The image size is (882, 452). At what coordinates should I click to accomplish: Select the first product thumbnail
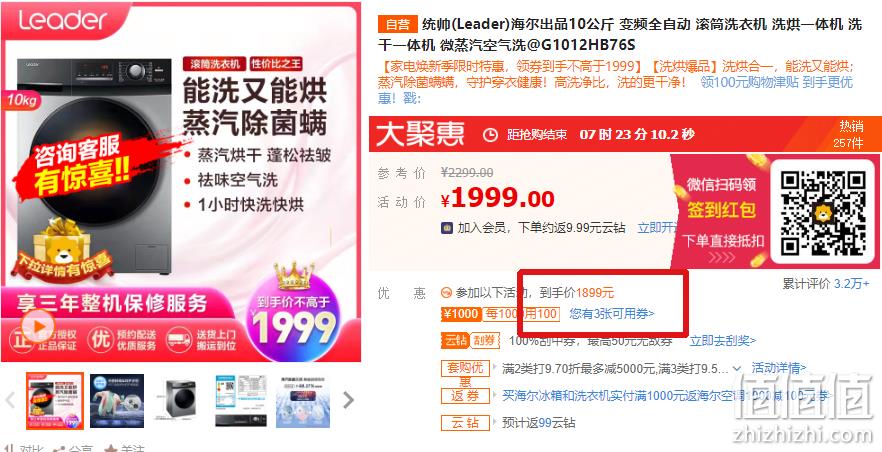point(55,401)
